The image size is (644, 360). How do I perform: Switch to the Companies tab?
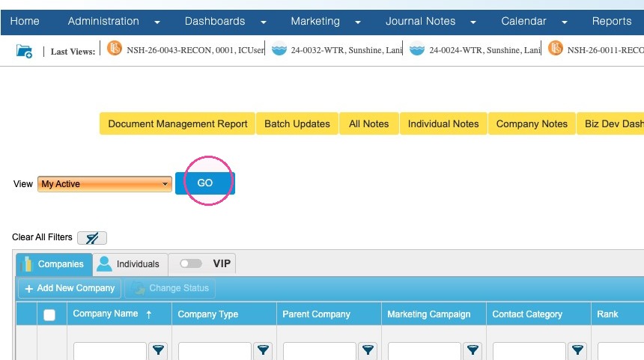[x=54, y=264]
